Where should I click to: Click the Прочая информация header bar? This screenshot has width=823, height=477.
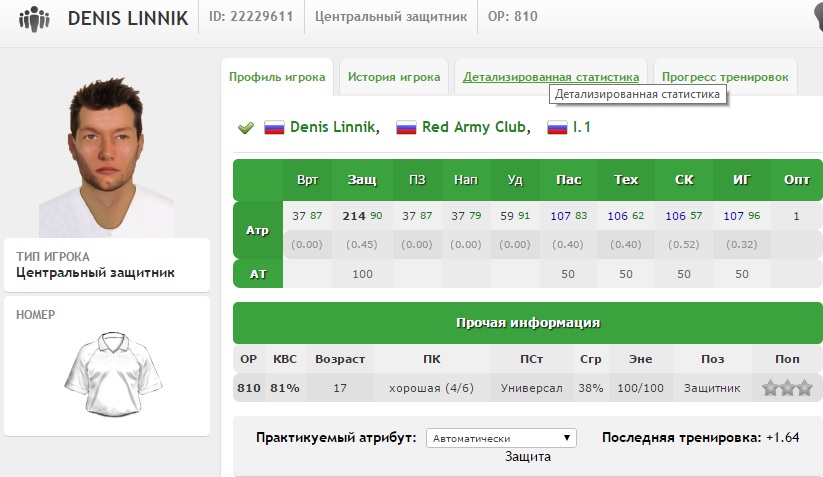pyautogui.click(x=527, y=323)
